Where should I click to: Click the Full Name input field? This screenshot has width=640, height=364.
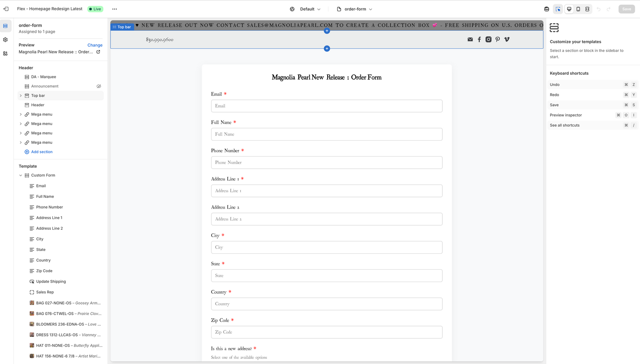pos(326,134)
